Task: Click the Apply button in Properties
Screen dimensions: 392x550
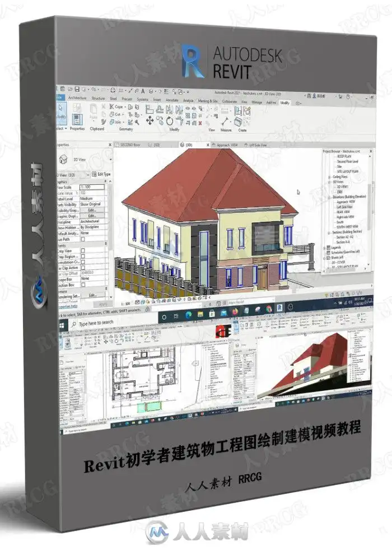Action: [102, 305]
